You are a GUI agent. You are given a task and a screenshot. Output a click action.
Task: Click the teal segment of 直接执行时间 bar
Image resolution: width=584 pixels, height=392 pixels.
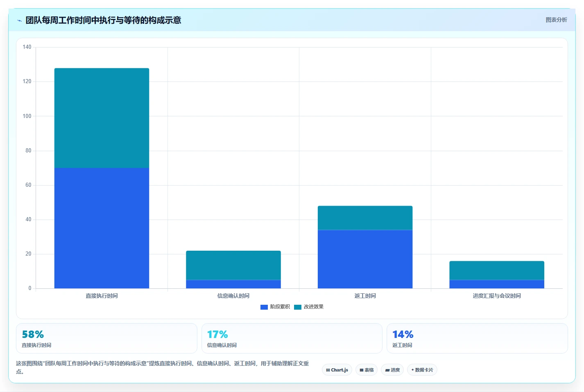(x=102, y=118)
